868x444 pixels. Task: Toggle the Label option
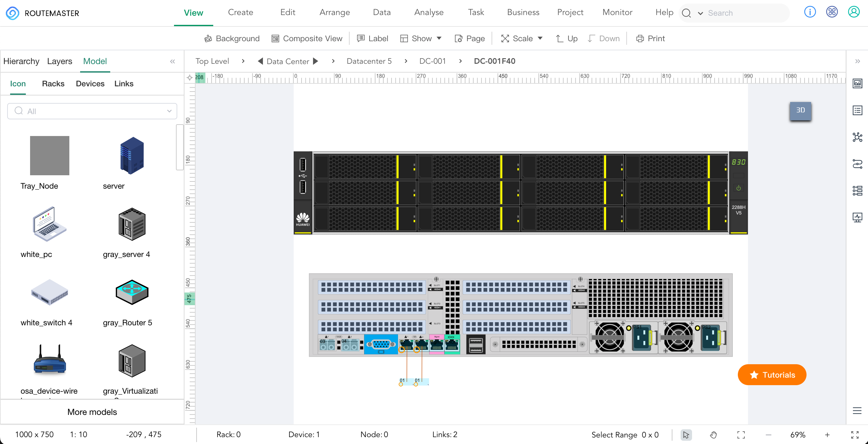[372, 38]
